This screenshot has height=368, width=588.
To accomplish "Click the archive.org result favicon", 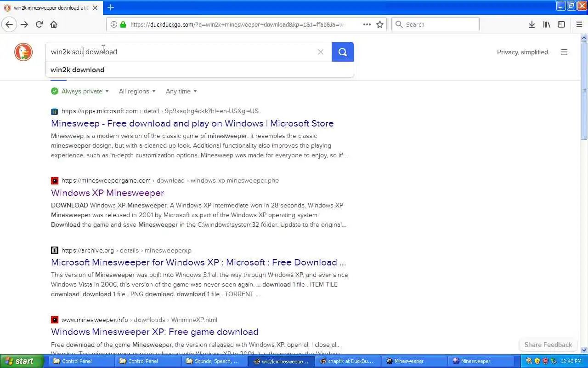I will (55, 250).
